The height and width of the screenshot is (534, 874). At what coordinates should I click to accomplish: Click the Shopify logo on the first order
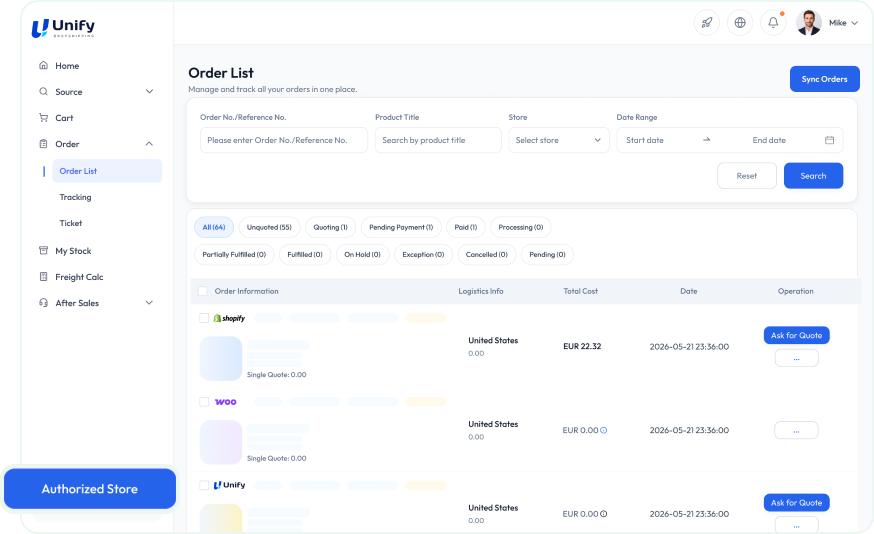[229, 318]
